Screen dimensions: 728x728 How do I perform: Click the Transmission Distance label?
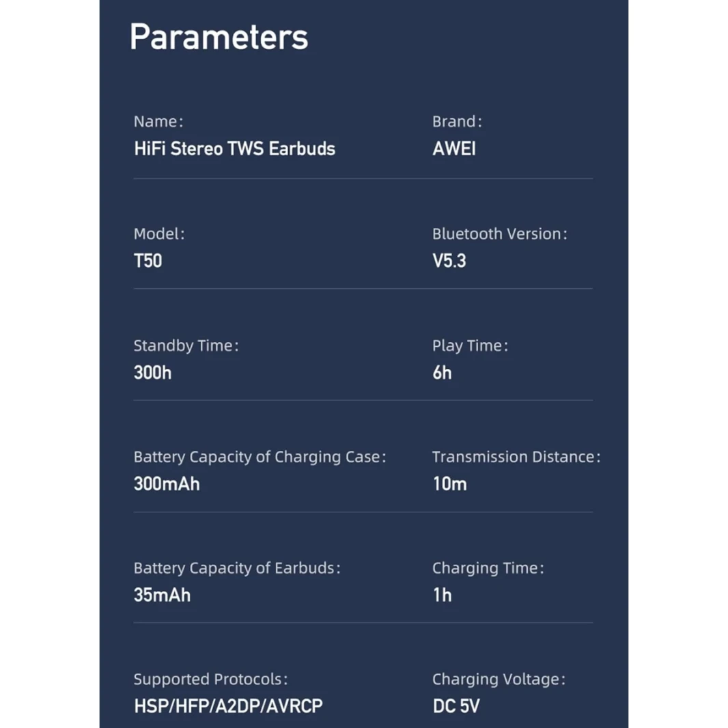[516, 457]
